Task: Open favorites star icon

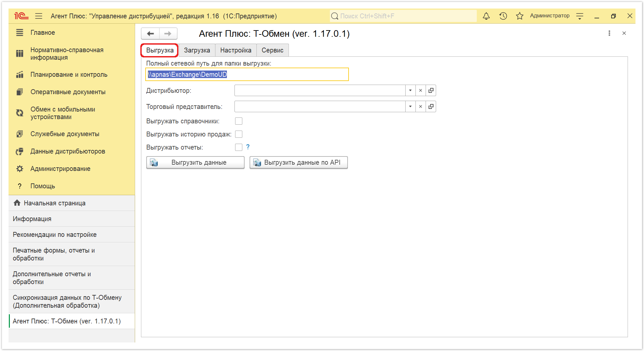Action: point(520,16)
